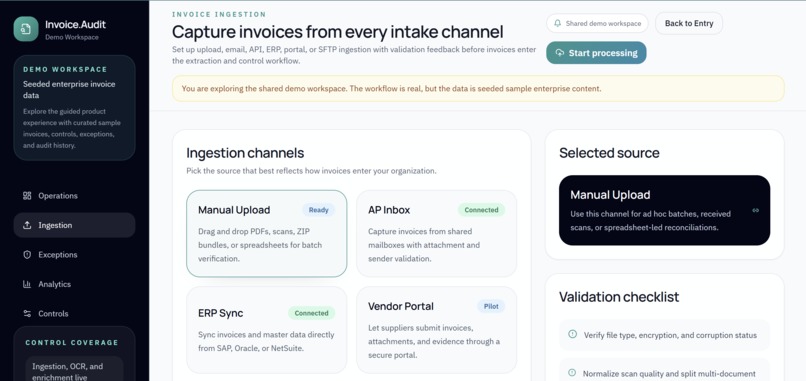806x381 pixels.
Task: Click the Back to Entry button
Action: [689, 23]
